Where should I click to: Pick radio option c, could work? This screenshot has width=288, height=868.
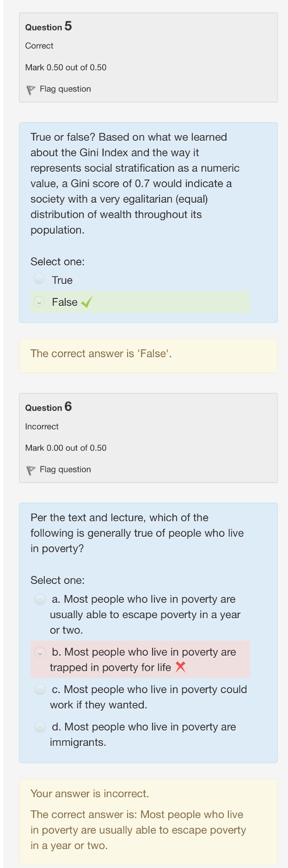tap(41, 689)
